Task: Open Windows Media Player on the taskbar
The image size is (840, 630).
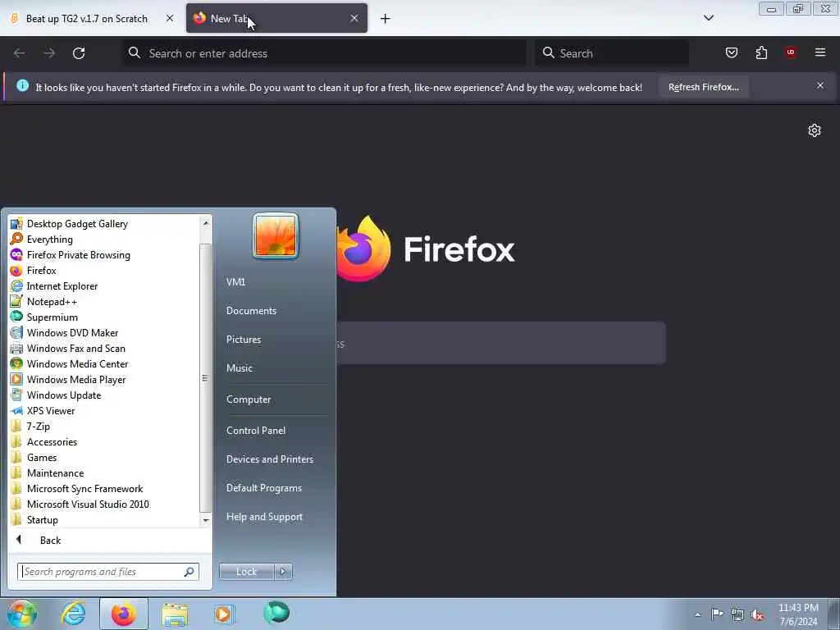Action: click(224, 614)
